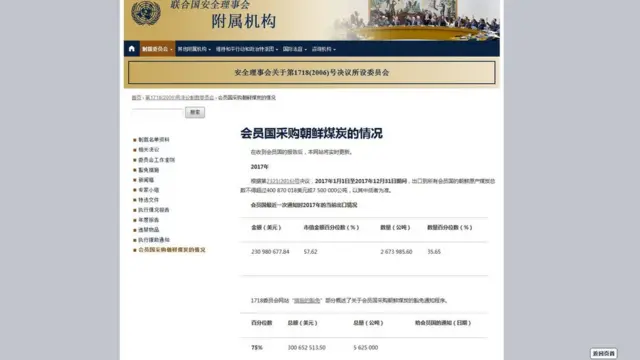Click the 5 625 000 tonnage cell
This screenshot has width=640, height=360.
pyautogui.click(x=366, y=348)
